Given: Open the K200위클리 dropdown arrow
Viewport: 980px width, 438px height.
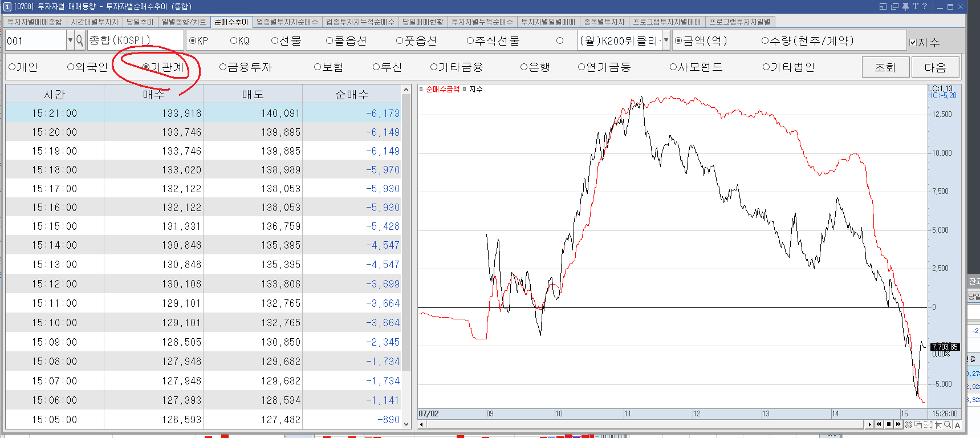Looking at the screenshot, I should (665, 40).
